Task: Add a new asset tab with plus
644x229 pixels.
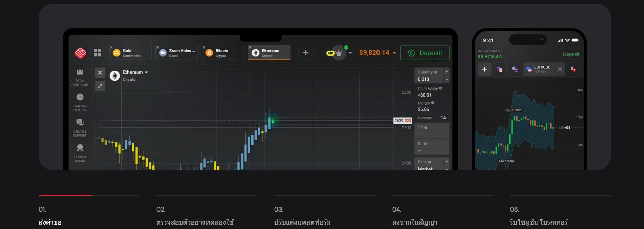Action: [305, 53]
